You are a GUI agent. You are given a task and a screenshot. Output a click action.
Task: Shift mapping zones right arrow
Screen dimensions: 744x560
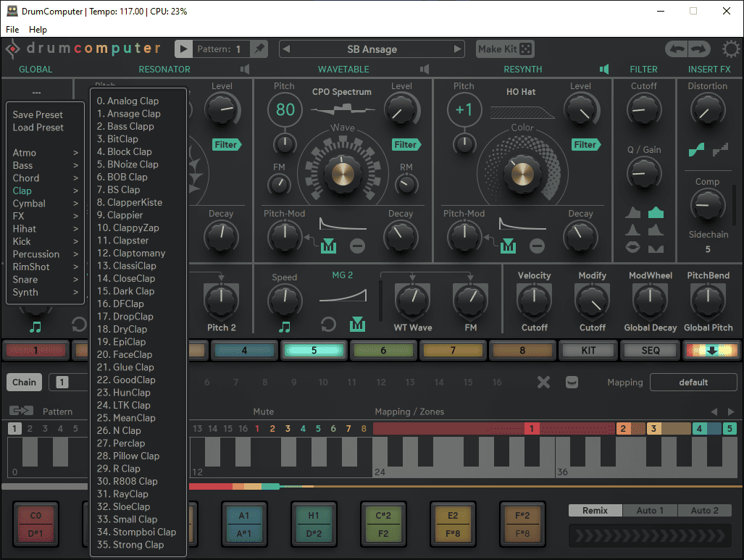click(x=731, y=411)
